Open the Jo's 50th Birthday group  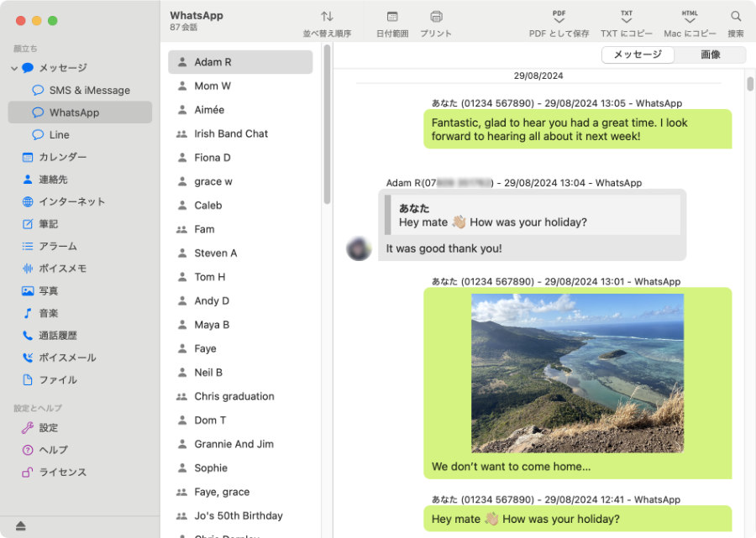click(240, 515)
